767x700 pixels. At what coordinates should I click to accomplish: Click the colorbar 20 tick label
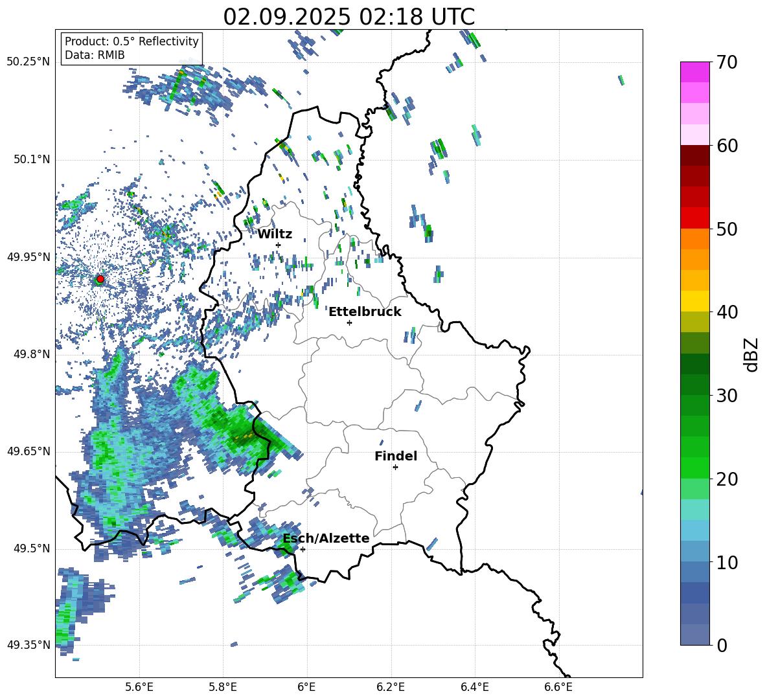click(727, 479)
